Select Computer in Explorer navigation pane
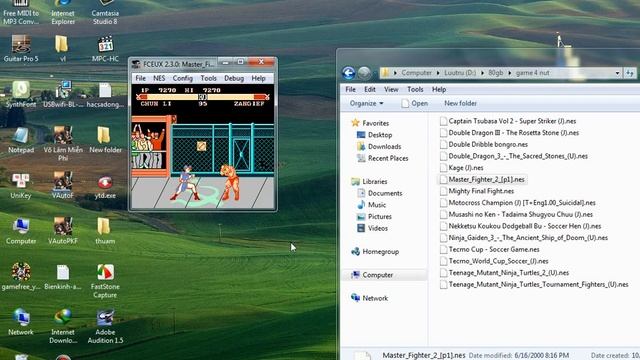 372,275
